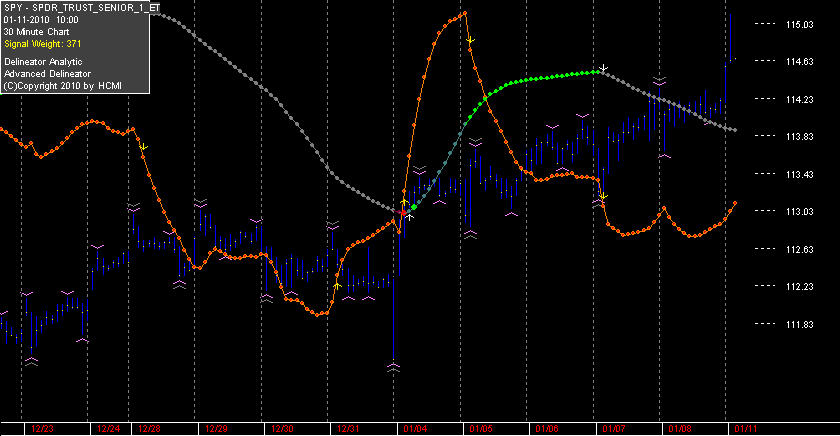Click the SPY SPDR_TRUST chart title
The image size is (840, 436).
point(81,8)
